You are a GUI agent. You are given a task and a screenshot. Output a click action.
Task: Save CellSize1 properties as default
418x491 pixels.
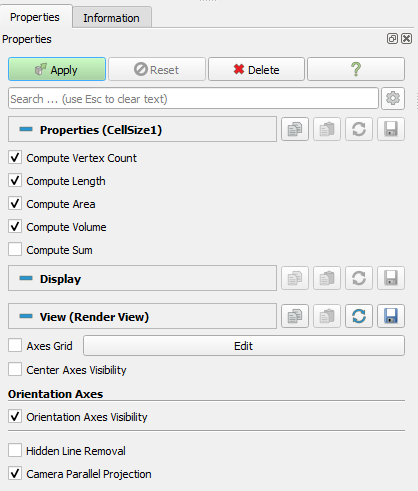391,129
